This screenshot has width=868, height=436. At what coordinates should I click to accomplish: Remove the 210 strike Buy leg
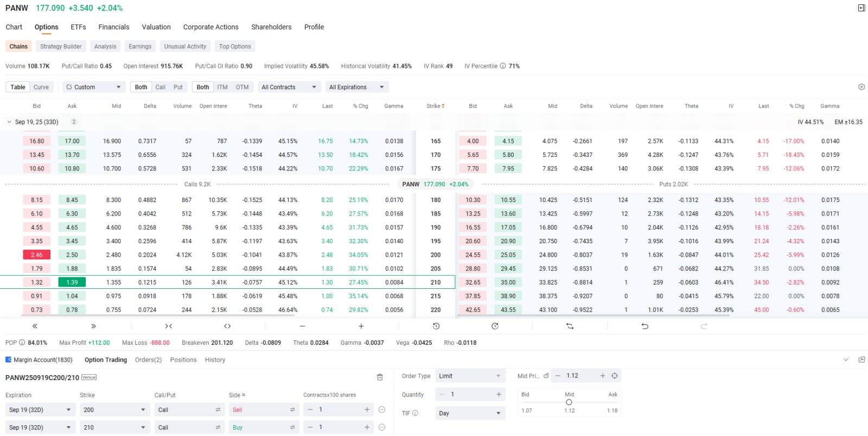(382, 427)
